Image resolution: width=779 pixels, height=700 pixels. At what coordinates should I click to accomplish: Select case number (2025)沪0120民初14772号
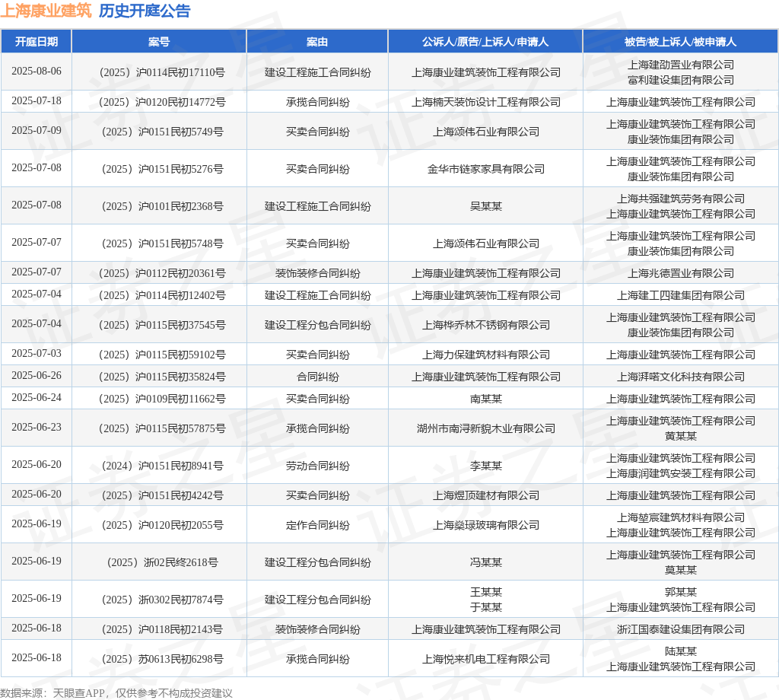point(162,103)
